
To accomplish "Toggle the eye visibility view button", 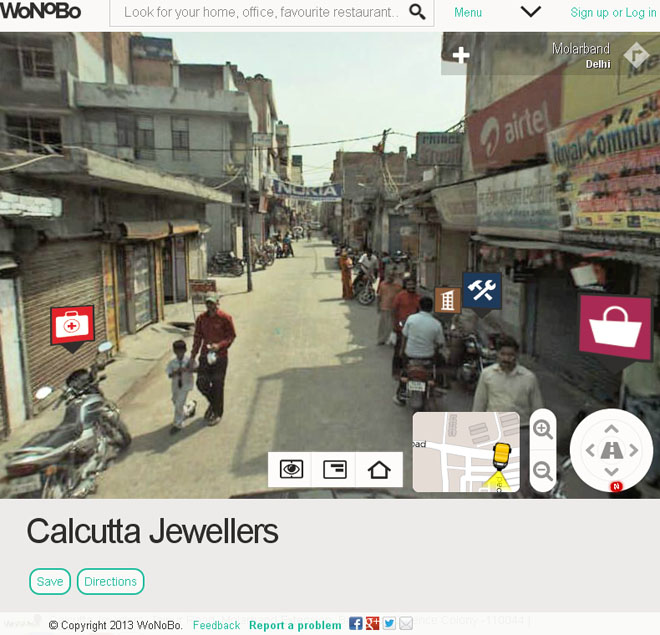I will coord(291,469).
